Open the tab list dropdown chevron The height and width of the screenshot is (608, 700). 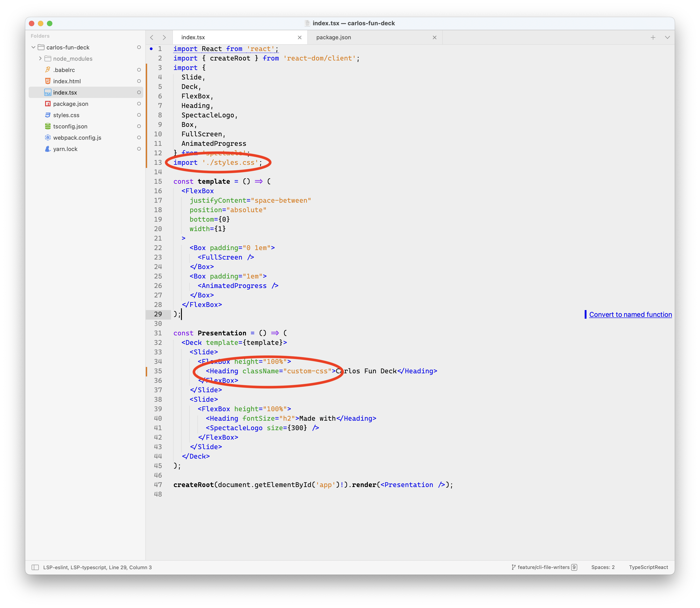(x=667, y=37)
